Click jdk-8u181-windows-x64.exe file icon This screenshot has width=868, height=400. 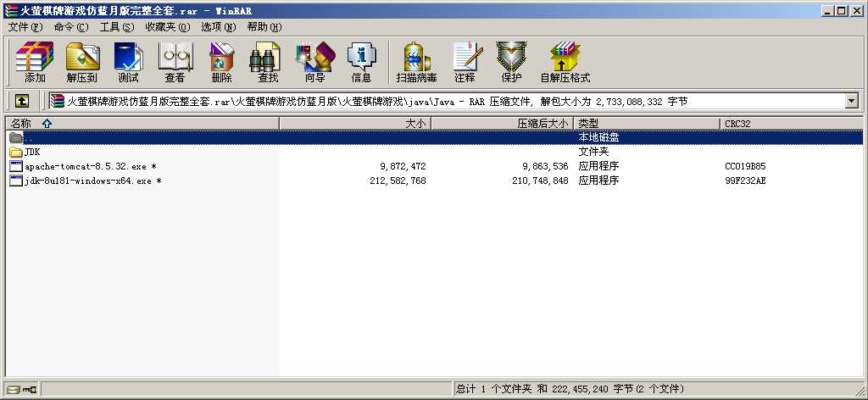click(x=15, y=181)
